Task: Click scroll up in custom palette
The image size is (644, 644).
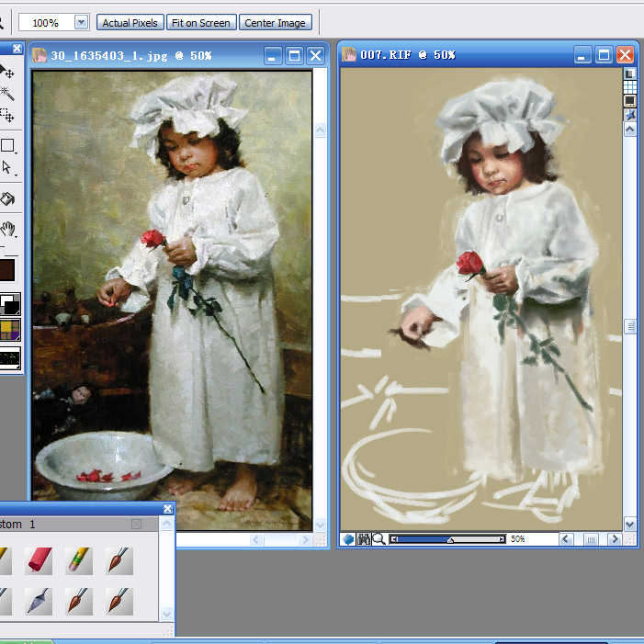Action: coord(166,524)
